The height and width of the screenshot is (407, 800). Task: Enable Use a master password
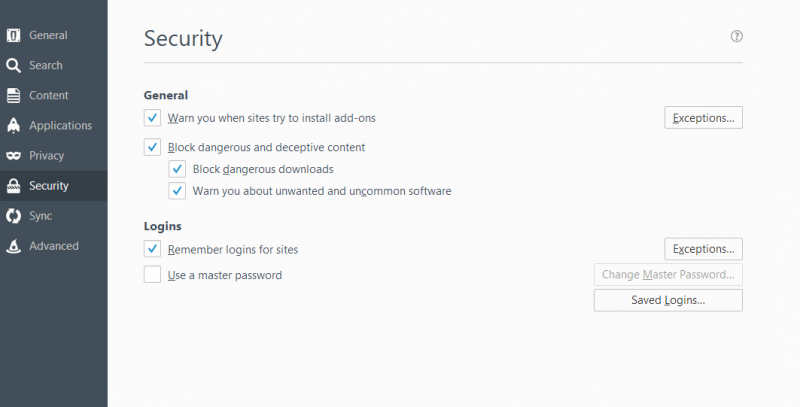153,275
